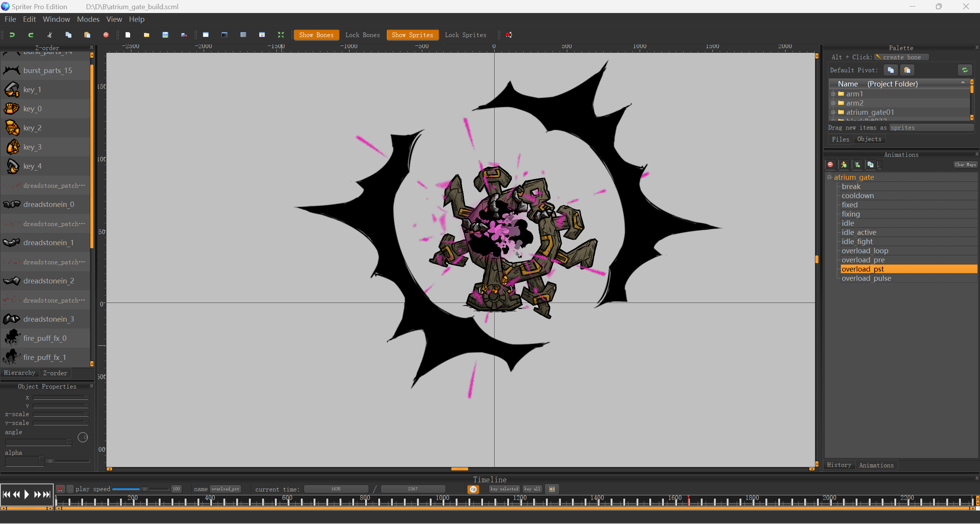Open project via yellow folder icon
Viewport: 980px width, 524px height.
147,35
